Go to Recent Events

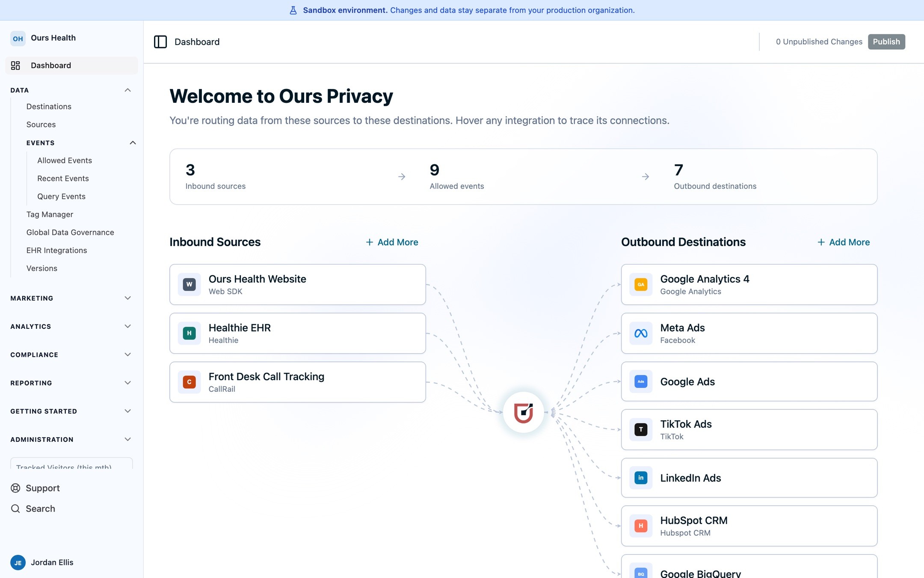(63, 179)
